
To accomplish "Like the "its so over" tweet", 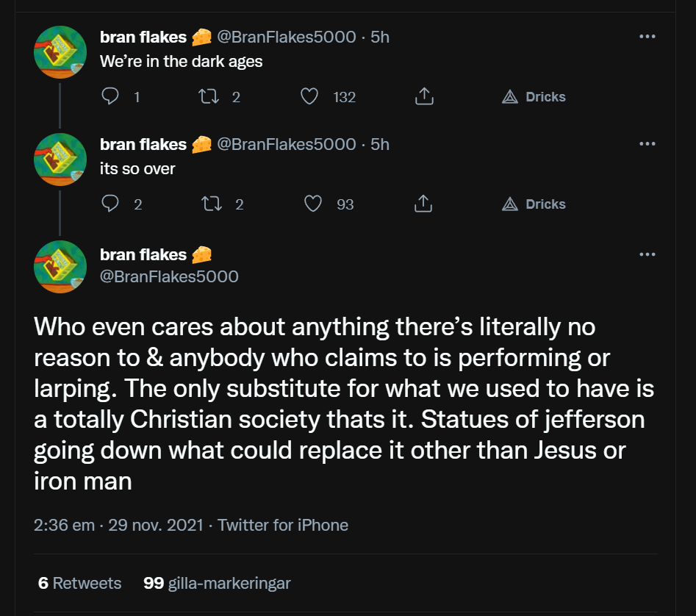I will 313,204.
